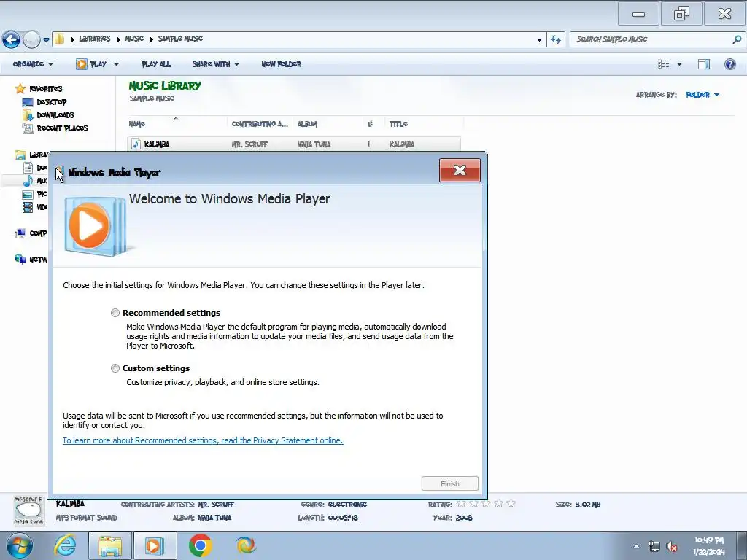Click the Computer icon in sidebar
The image size is (747, 560).
(20, 233)
